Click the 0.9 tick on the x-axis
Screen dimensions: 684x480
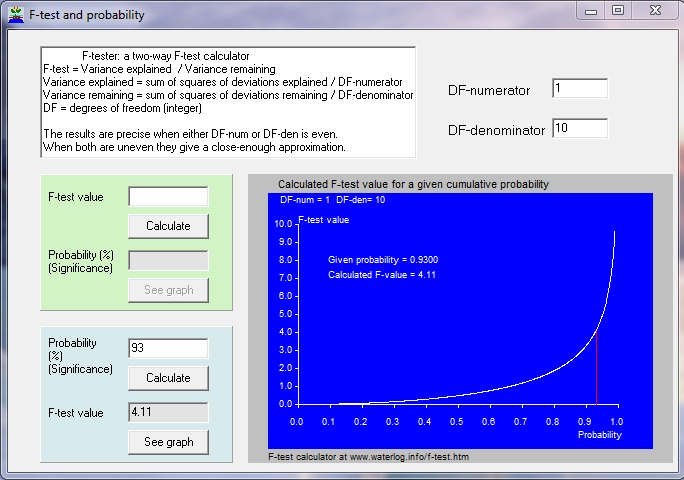click(585, 422)
